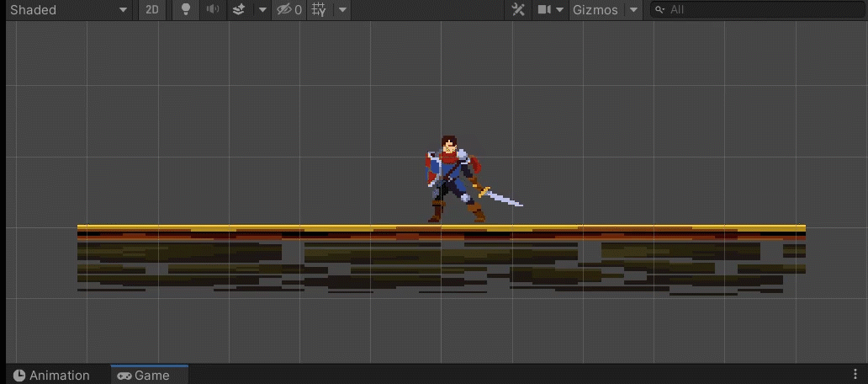This screenshot has height=384, width=868.
Task: Expand the scene effects dropdown arrow
Action: tap(262, 10)
